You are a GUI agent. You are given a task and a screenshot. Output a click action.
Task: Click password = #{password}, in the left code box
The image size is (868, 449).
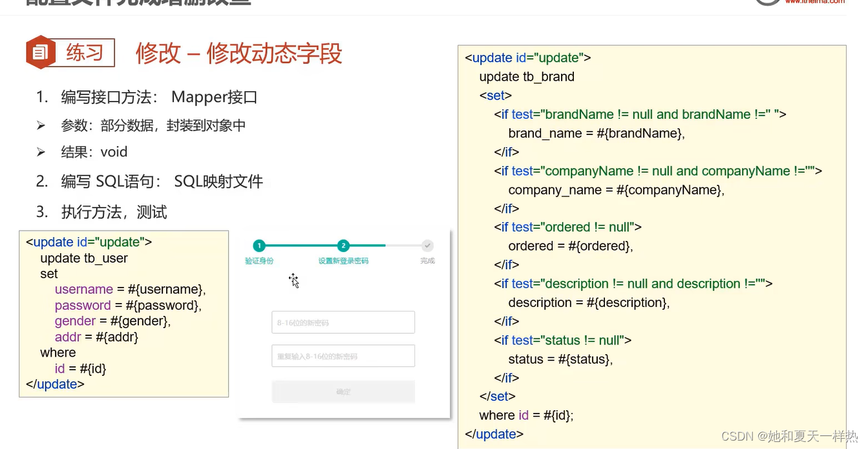128,306
